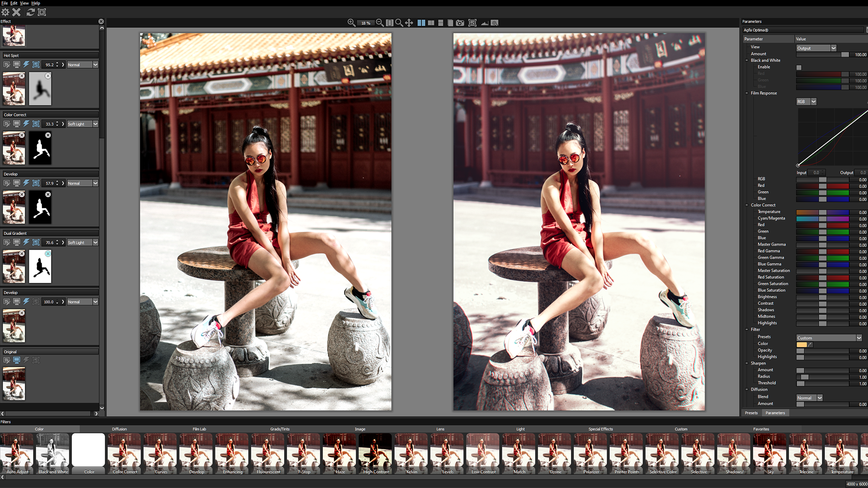Open the magnifier window icon
868x488 pixels.
[495, 23]
